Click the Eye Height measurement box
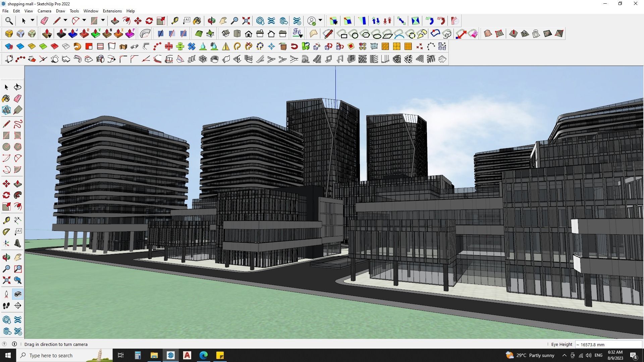The height and width of the screenshot is (362, 644). (x=608, y=345)
